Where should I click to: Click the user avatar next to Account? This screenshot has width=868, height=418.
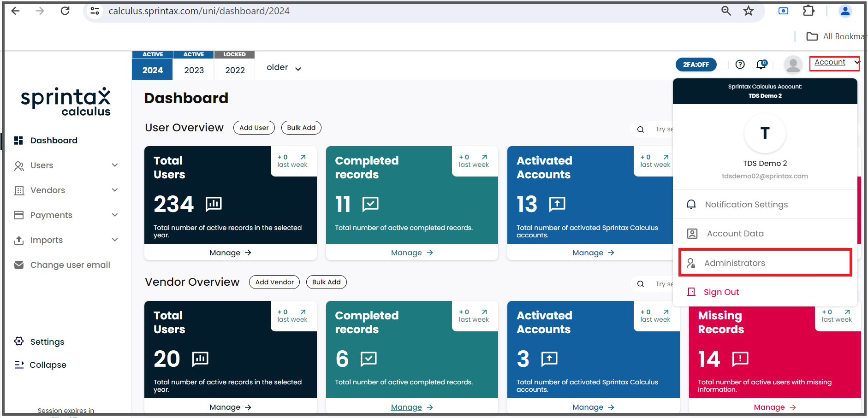[x=793, y=65]
